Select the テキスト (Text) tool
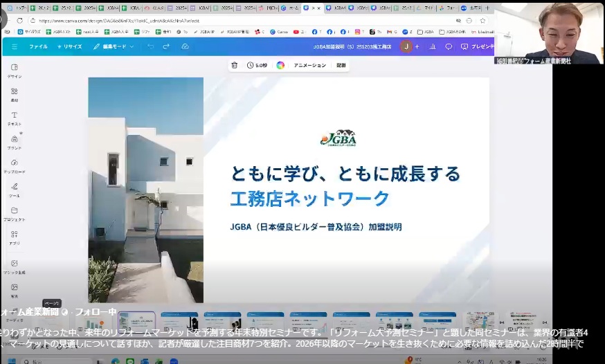The image size is (605, 364). tap(14, 118)
